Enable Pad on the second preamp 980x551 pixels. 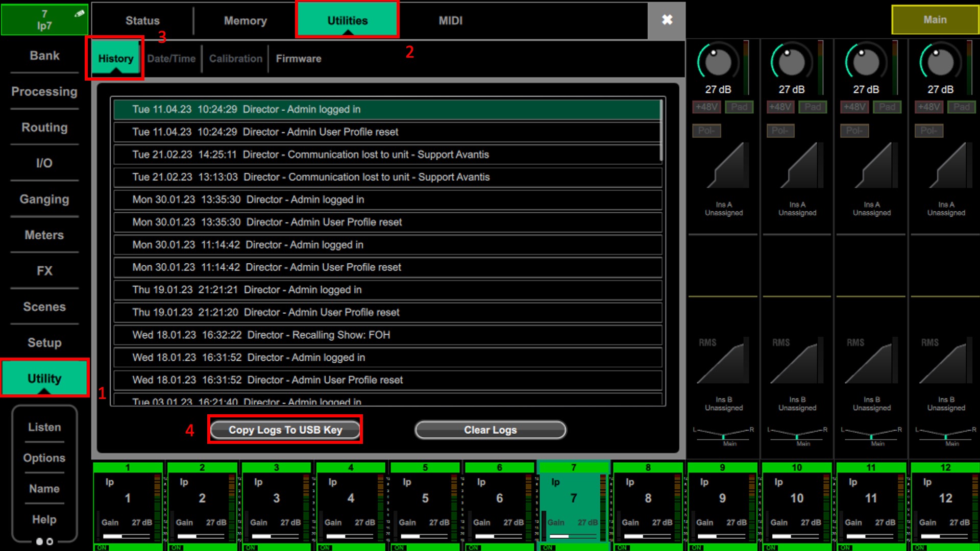pos(813,107)
